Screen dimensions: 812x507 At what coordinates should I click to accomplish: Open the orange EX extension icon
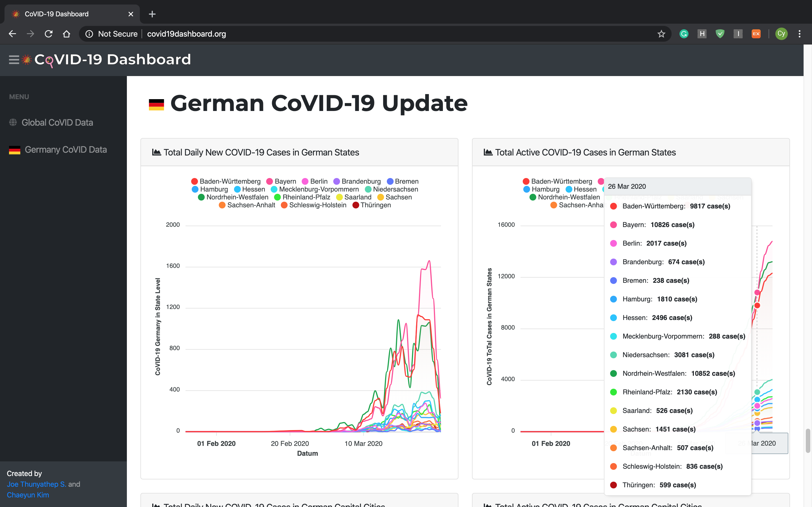coord(756,34)
